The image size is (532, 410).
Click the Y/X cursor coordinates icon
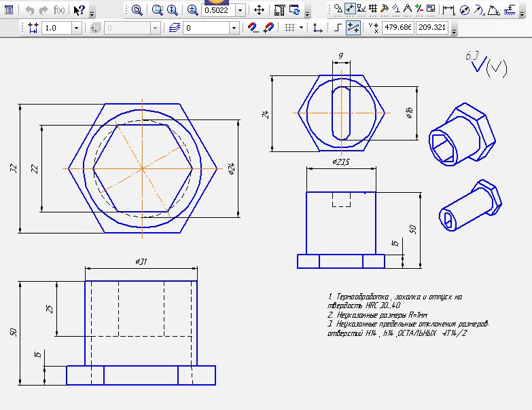(x=374, y=28)
